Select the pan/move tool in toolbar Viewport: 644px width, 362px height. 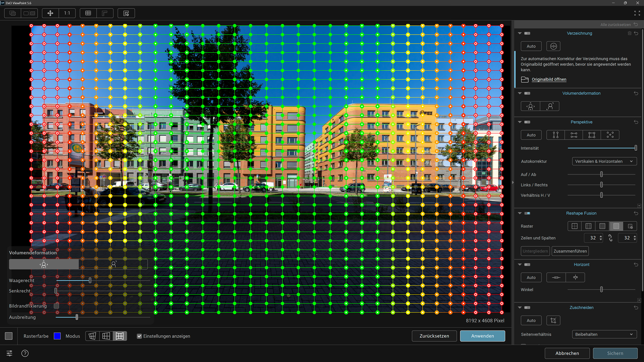(50, 13)
